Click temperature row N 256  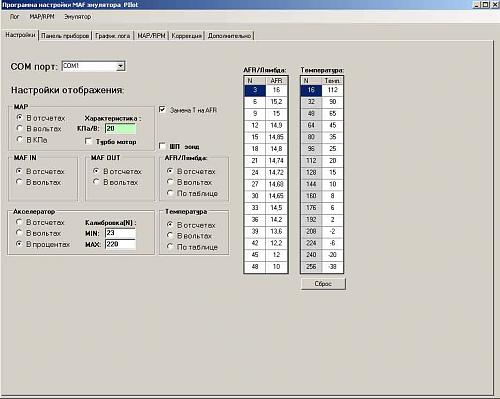[x=311, y=267]
